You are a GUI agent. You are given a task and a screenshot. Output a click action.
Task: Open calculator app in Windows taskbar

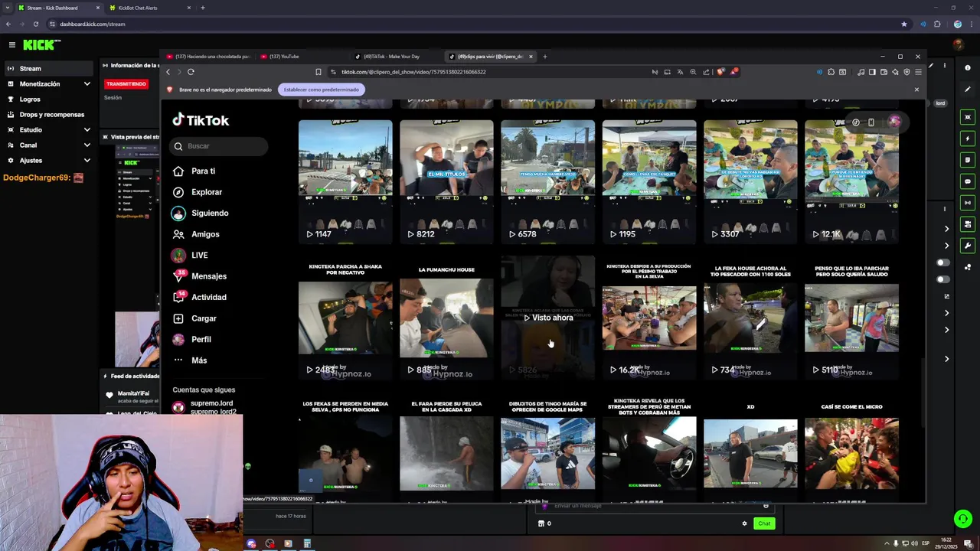tap(307, 544)
